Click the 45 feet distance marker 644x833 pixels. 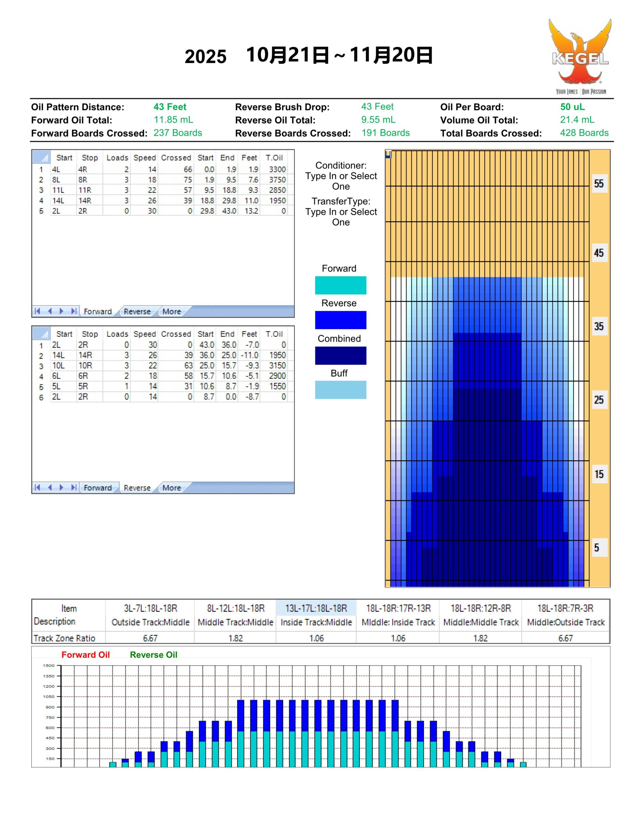[x=598, y=253]
